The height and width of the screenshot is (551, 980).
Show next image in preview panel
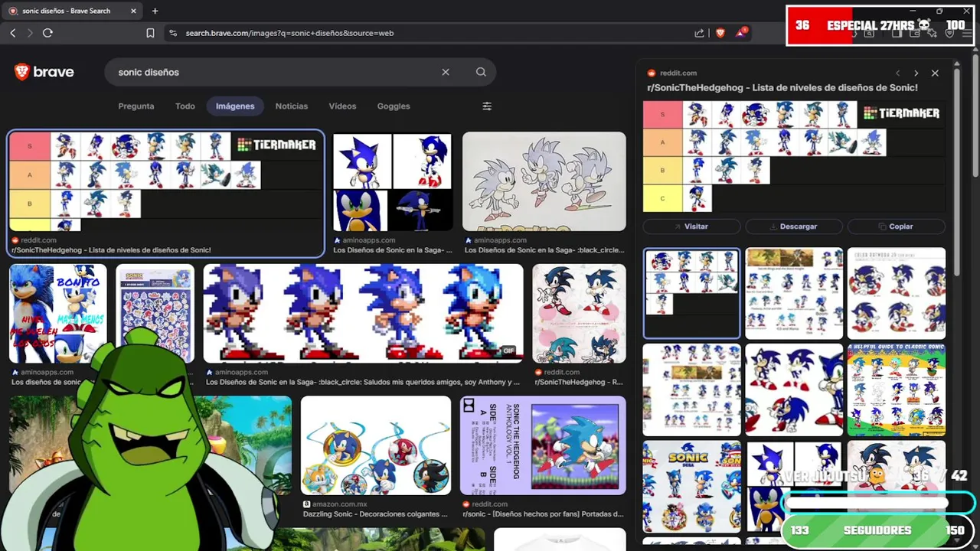tap(916, 73)
